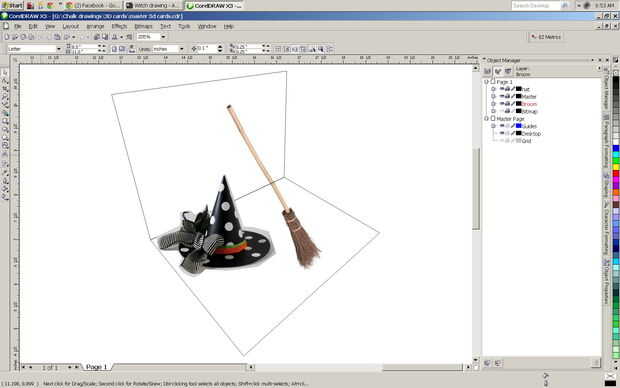Click Layer Manager View icon in Object Manager

point(508,71)
